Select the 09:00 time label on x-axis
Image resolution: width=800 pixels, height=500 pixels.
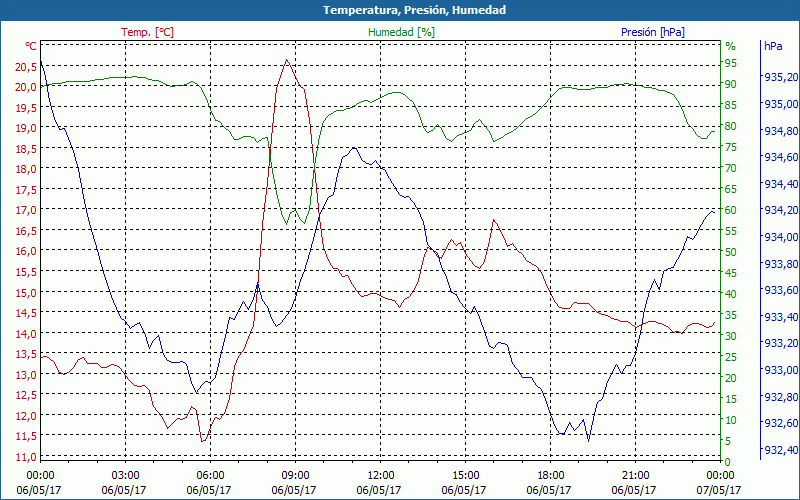[295, 477]
